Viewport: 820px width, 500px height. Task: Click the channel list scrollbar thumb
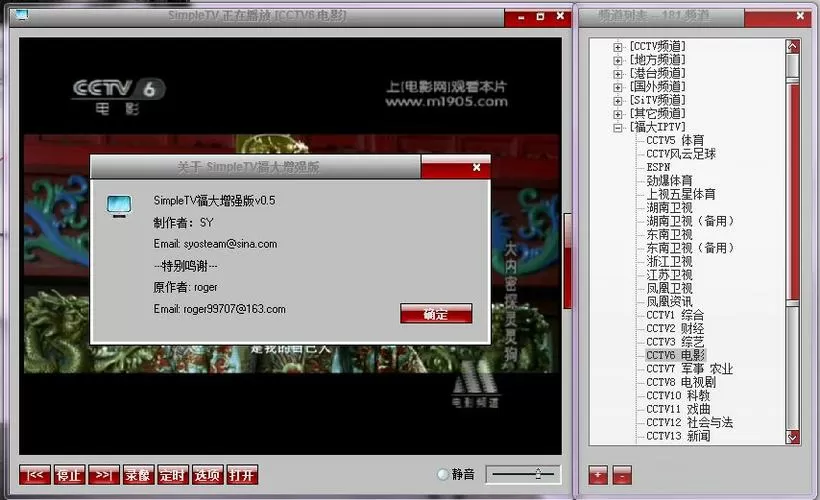793,191
